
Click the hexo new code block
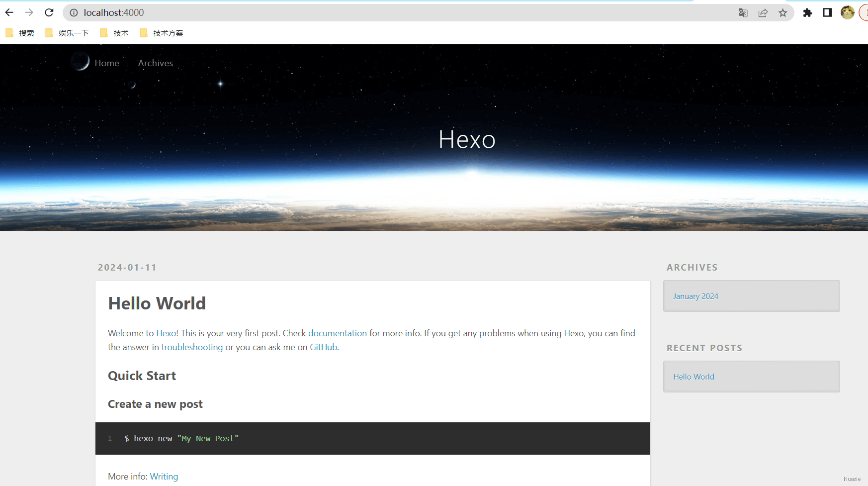[373, 438]
